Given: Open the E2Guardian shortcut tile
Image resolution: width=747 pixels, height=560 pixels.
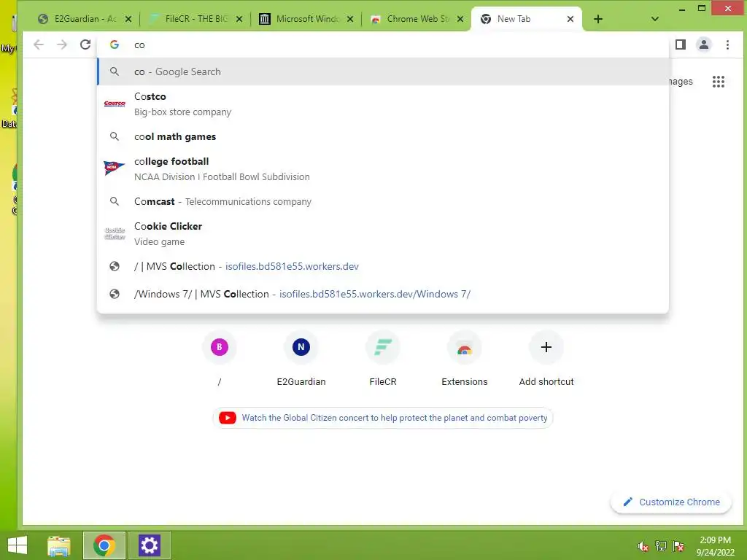Looking at the screenshot, I should (x=301, y=359).
